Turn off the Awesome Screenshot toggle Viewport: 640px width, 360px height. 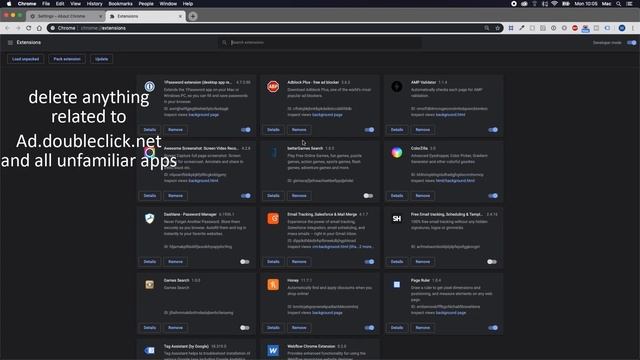246,196
